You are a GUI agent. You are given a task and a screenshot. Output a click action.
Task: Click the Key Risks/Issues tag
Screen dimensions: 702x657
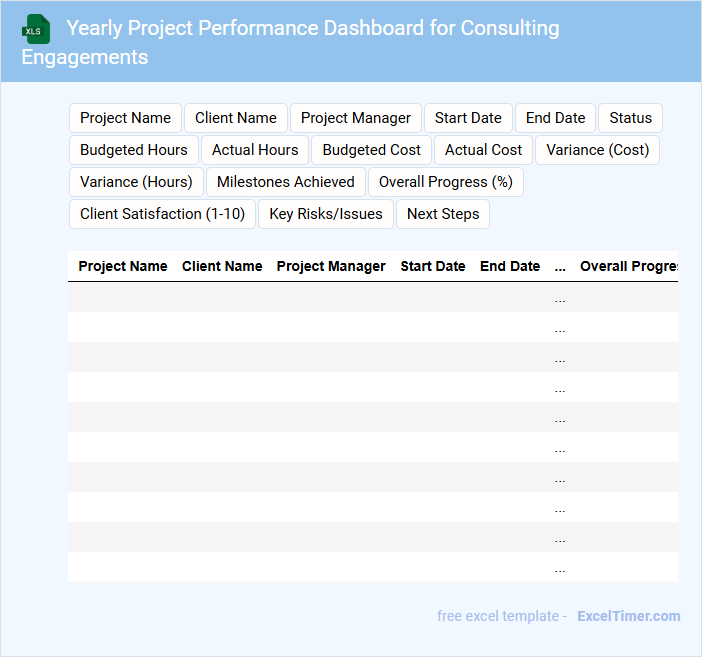click(326, 214)
